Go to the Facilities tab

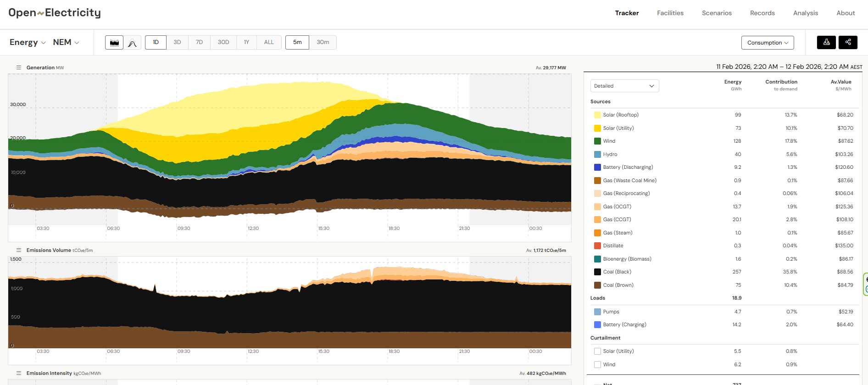(670, 13)
